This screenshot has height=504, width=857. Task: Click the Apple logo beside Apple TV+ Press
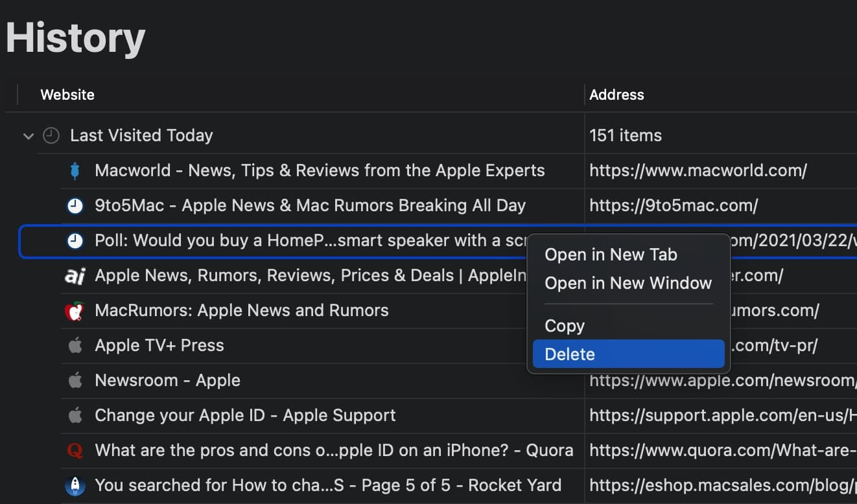tap(75, 346)
